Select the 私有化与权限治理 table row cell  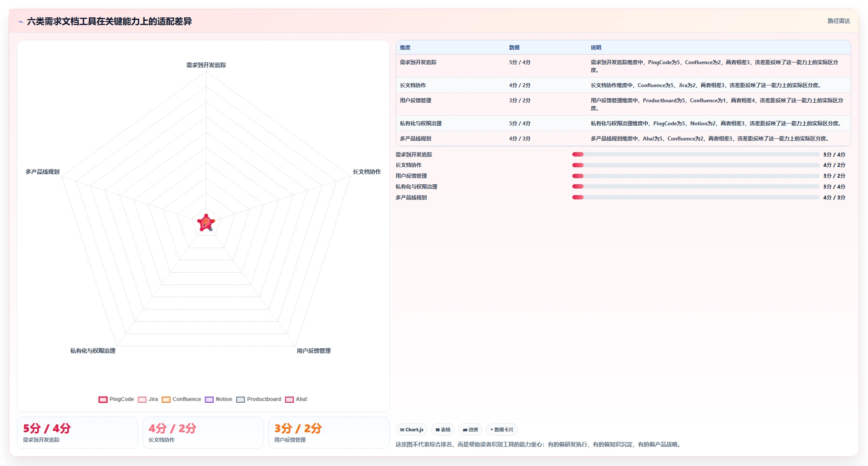421,124
